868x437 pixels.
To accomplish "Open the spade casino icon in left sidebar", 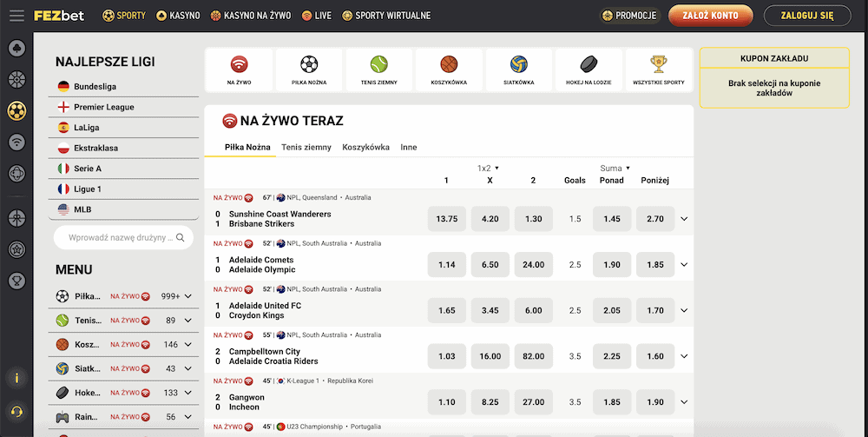I will 16,49.
